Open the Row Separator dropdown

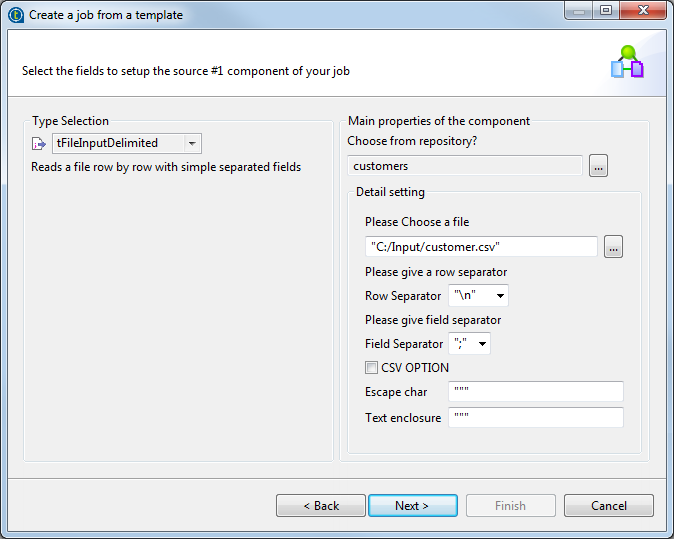pyautogui.click(x=497, y=296)
